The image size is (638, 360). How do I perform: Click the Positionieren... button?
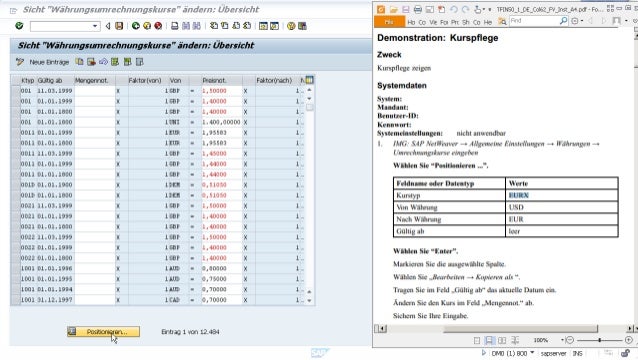(x=103, y=332)
